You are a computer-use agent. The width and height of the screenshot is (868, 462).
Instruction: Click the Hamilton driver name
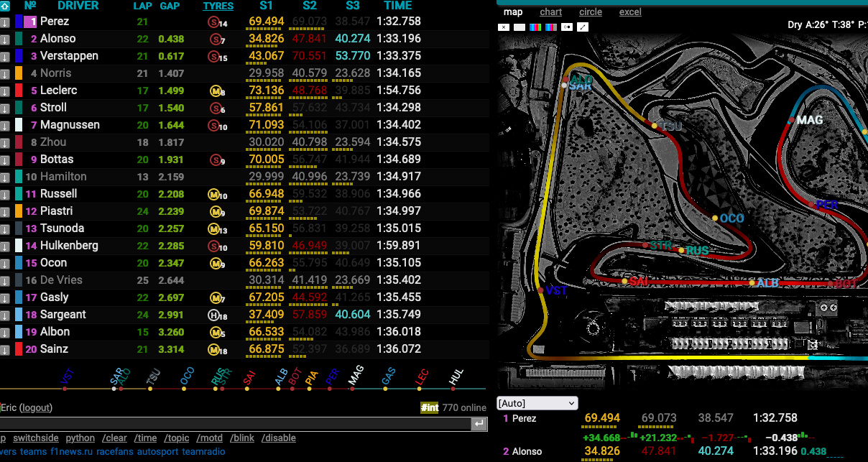pos(63,177)
